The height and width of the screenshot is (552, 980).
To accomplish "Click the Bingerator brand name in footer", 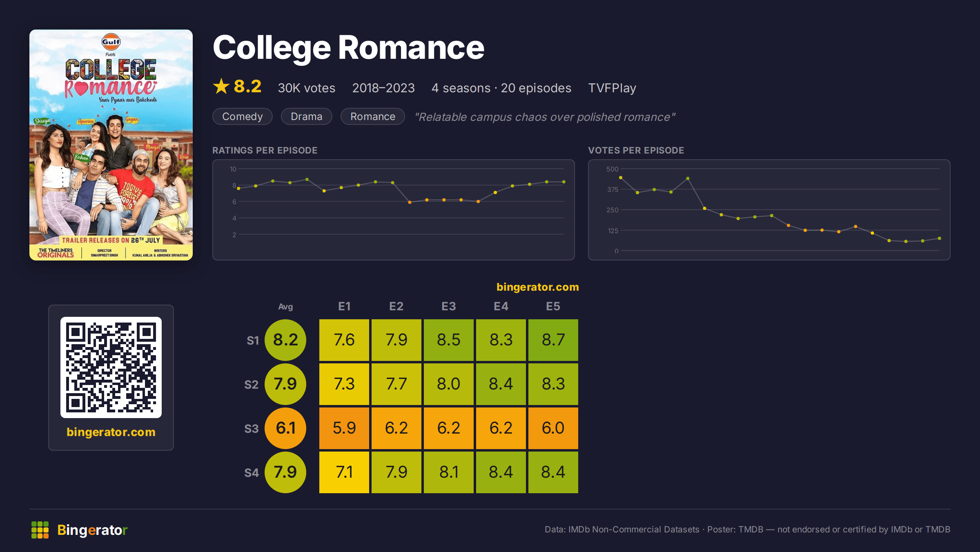I will pyautogui.click(x=92, y=530).
